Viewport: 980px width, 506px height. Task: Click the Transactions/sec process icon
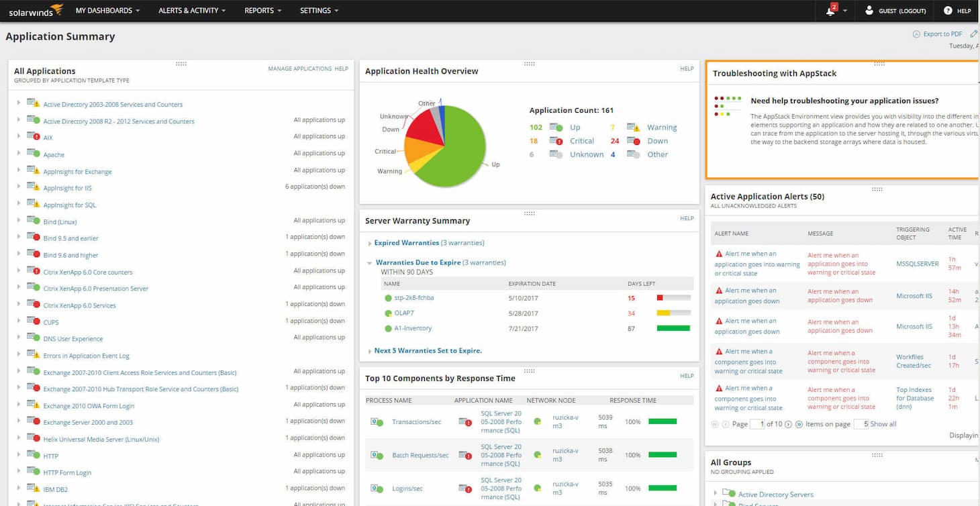coord(377,421)
